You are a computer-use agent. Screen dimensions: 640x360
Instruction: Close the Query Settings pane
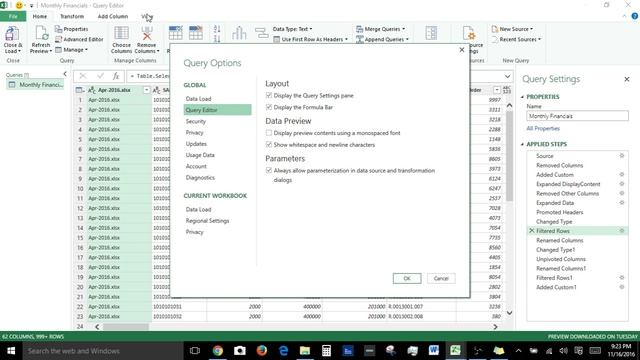[x=627, y=79]
